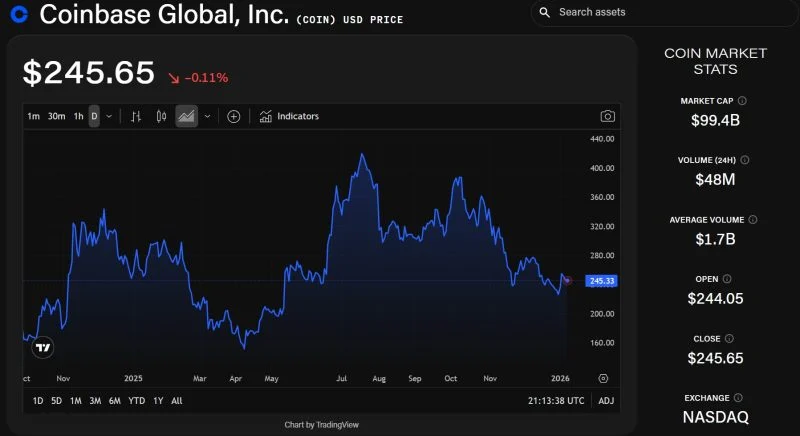This screenshot has height=436, width=800.
Task: Select the area chart style icon
Action: pyautogui.click(x=186, y=116)
